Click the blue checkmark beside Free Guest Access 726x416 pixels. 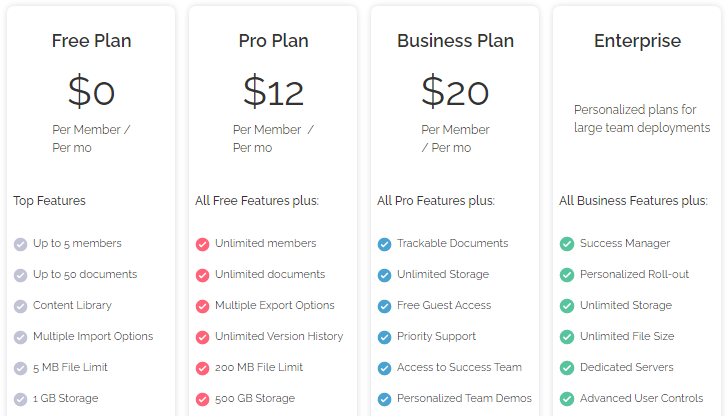384,306
